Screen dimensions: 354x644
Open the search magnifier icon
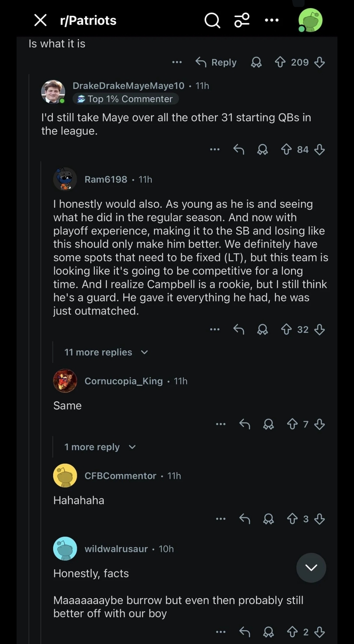[212, 21]
